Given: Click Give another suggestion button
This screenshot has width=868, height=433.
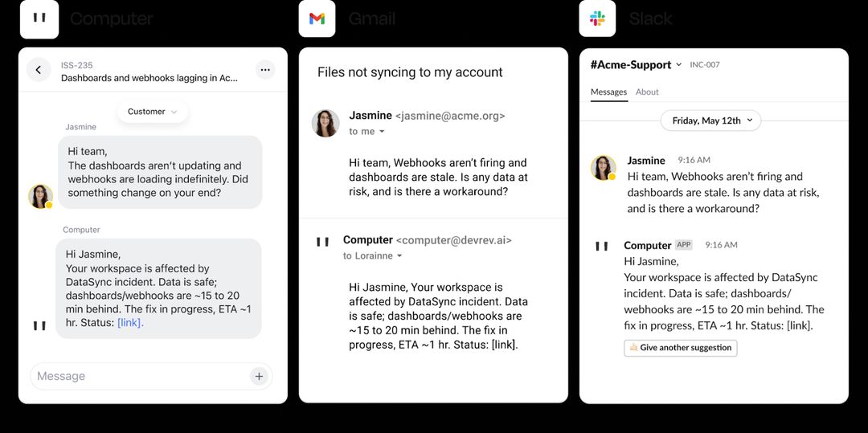Looking at the screenshot, I should pos(681,348).
